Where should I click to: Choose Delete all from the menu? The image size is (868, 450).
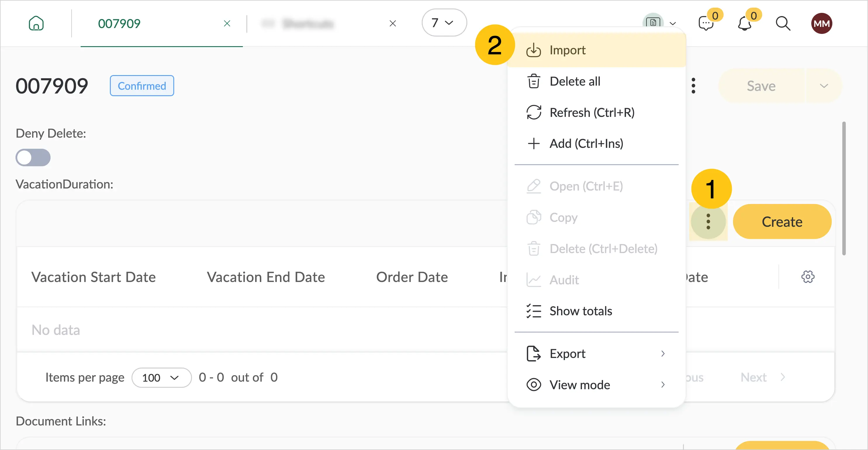[x=596, y=81]
